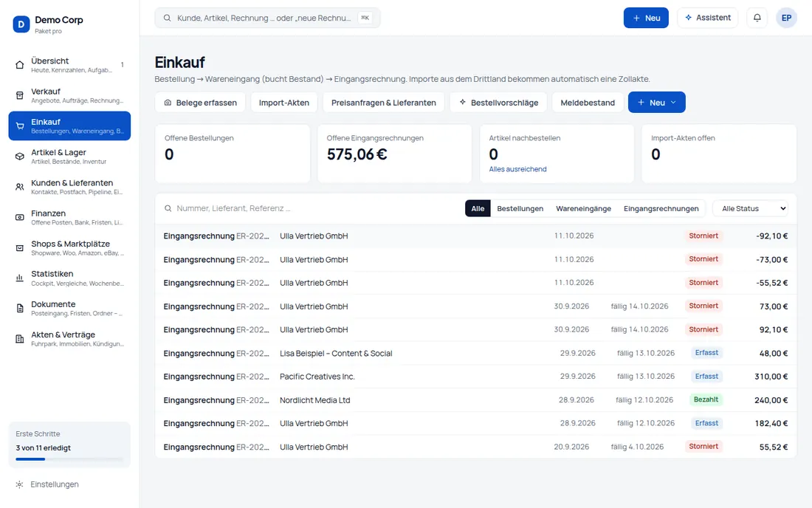Viewport: 812px width, 508px height.
Task: Open the Offene Eingangsrechnungen card
Action: click(394, 154)
